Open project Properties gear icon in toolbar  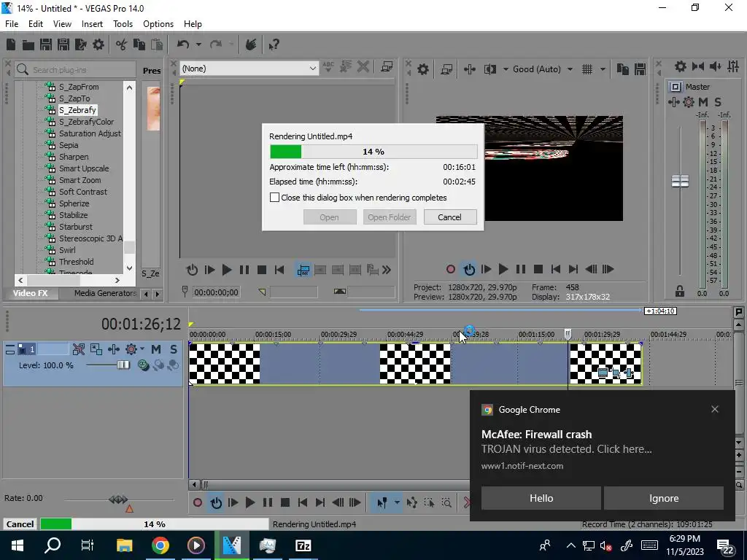(x=98, y=44)
